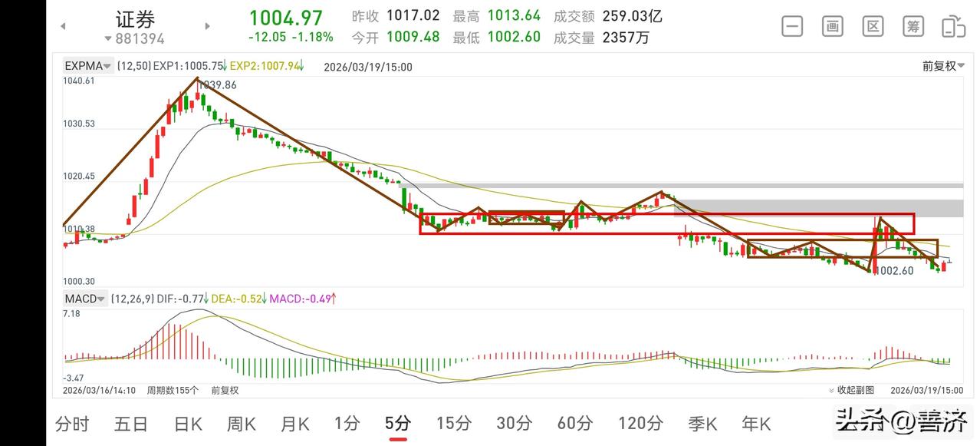Screen dimensions: 980x446
Task: Switch to the 分时 tab
Action: (x=72, y=423)
